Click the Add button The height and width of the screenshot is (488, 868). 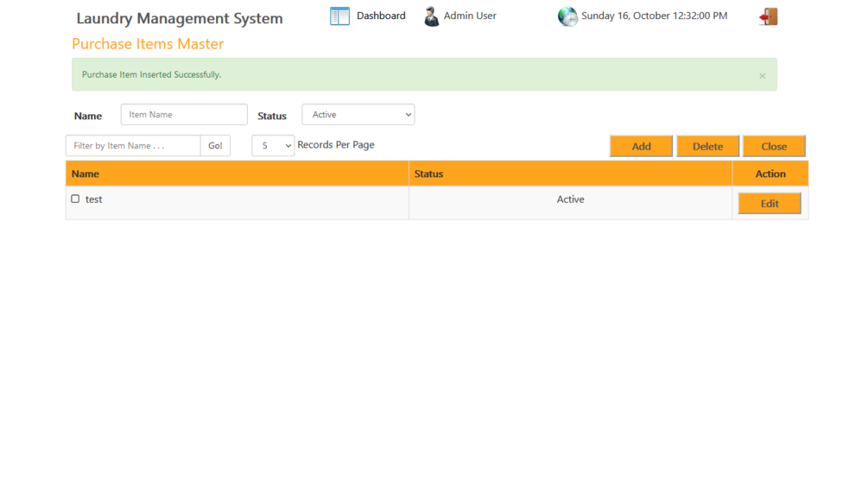coord(641,146)
